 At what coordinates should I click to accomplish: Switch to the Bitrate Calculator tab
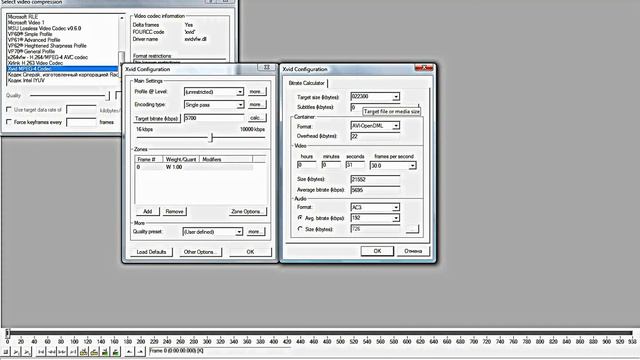(307, 83)
